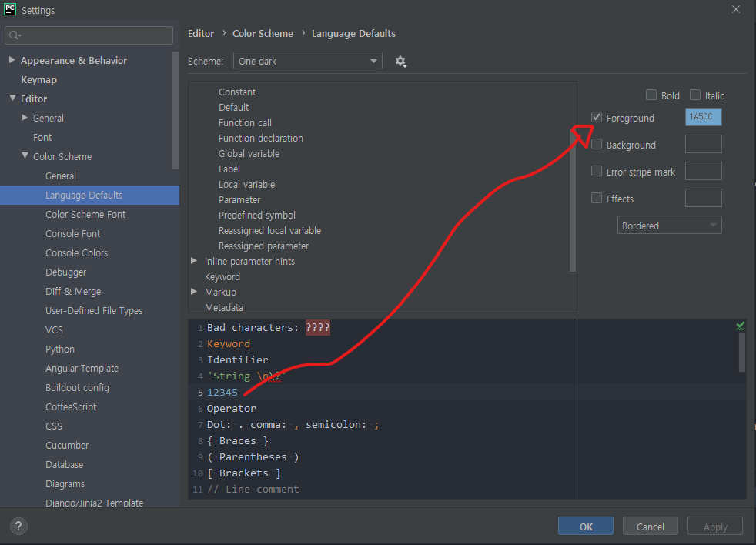Image resolution: width=756 pixels, height=545 pixels.
Task: Click the Foreground color swatch 1A5CC
Action: coord(704,117)
